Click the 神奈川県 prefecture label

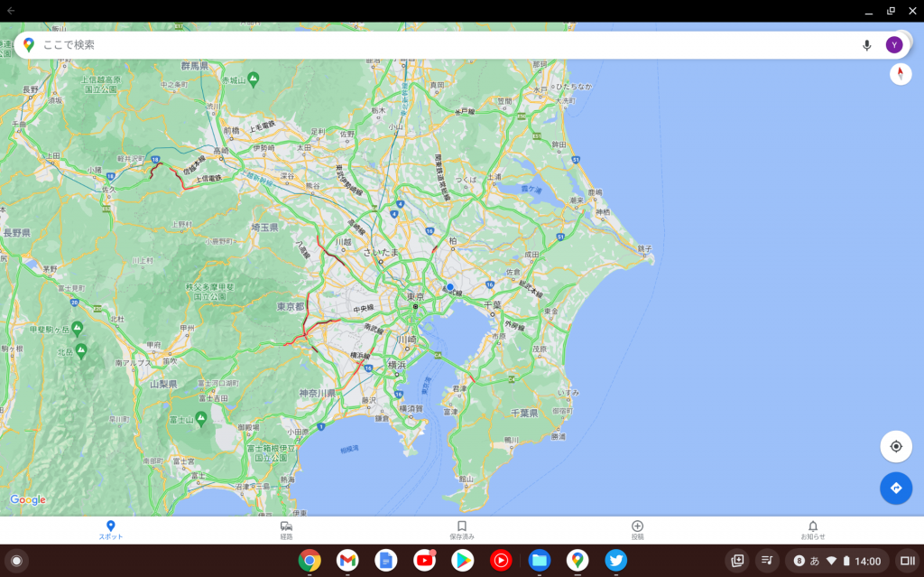[x=317, y=393]
